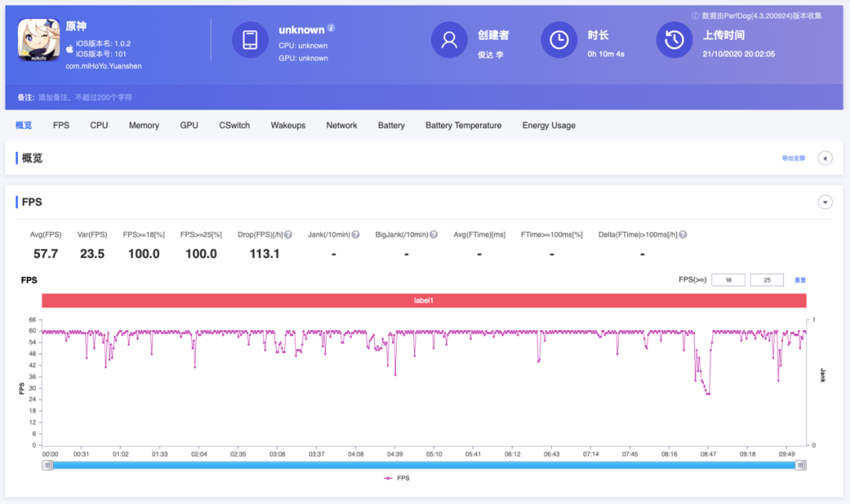Screen dimensions: 850x504
Task: Switch to the CPU tab
Action: pyautogui.click(x=99, y=125)
